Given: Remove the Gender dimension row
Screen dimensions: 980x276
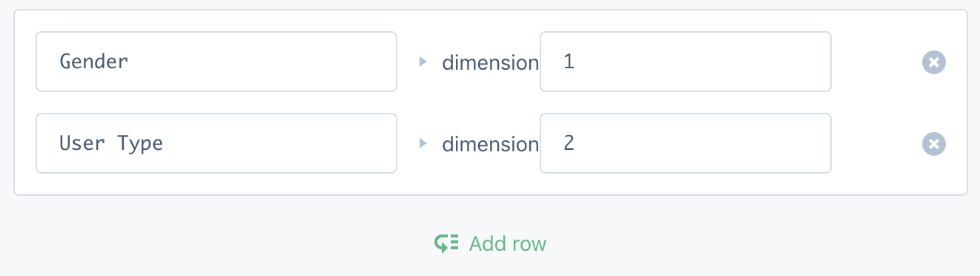Looking at the screenshot, I should coord(933,62).
